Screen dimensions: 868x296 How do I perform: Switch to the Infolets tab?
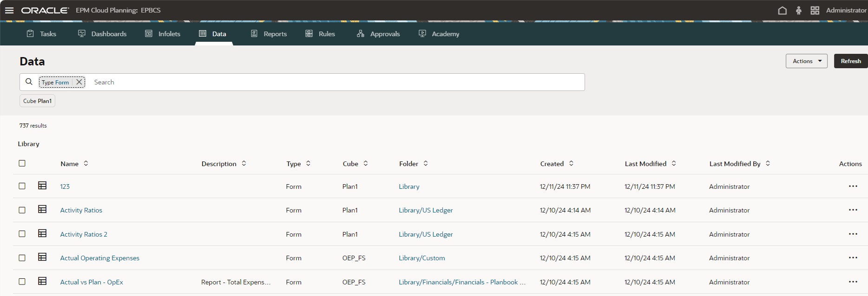pos(163,34)
